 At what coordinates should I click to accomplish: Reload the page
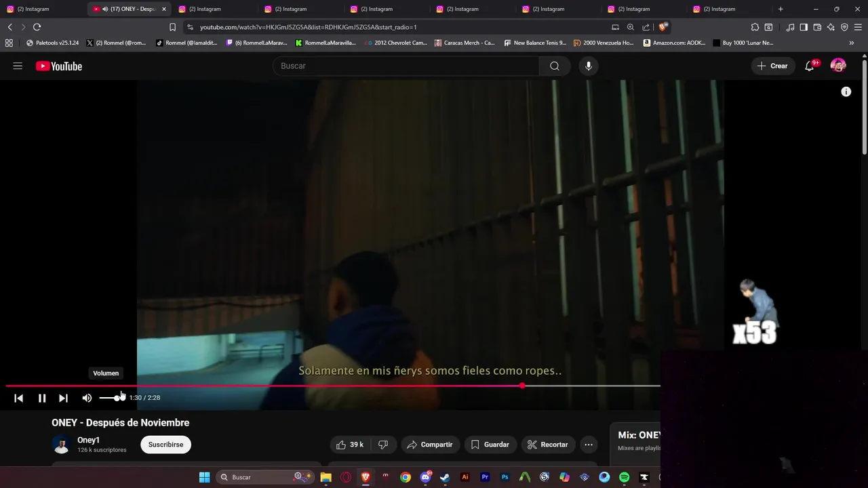(x=37, y=27)
